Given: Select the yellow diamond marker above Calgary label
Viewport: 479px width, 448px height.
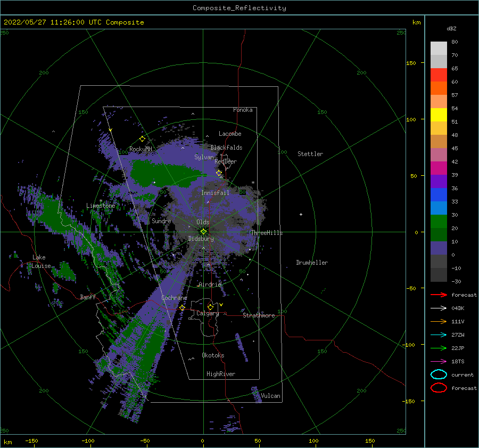Looking at the screenshot, I should pos(210,307).
